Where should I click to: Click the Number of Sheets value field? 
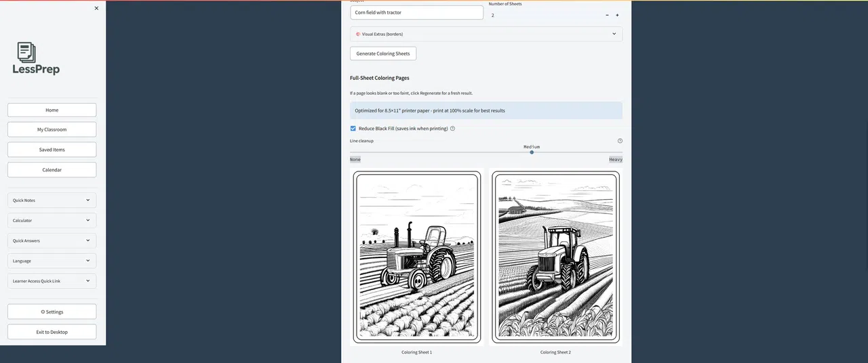(x=544, y=15)
